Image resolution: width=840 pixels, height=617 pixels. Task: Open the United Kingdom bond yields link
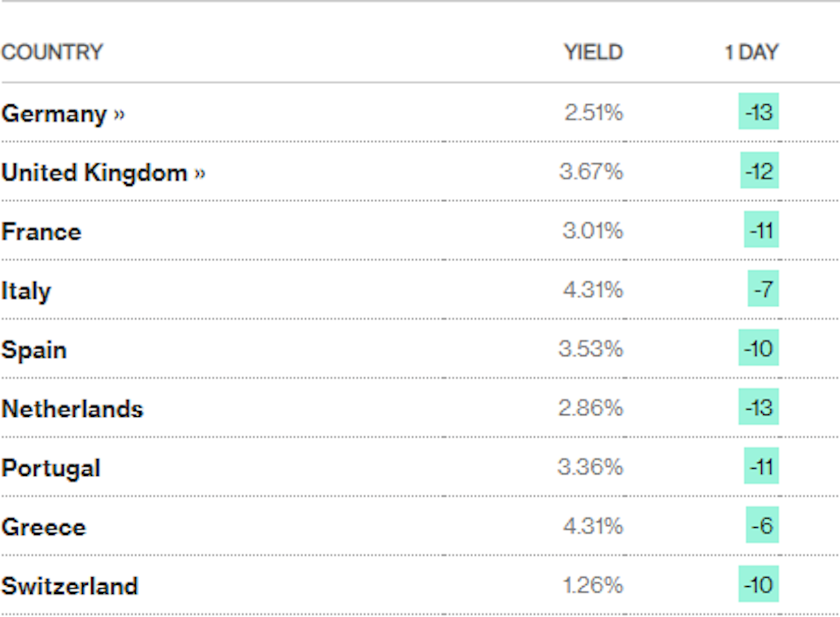pyautogui.click(x=103, y=173)
